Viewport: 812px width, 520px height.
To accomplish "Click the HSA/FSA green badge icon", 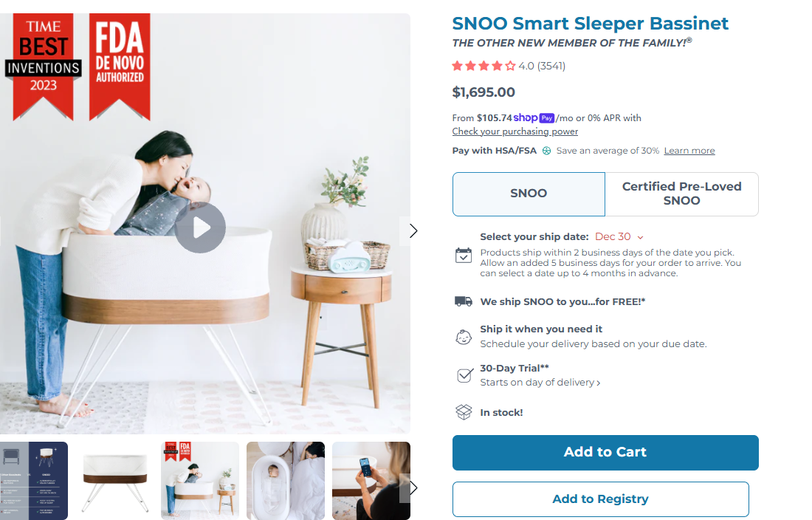I will click(546, 151).
